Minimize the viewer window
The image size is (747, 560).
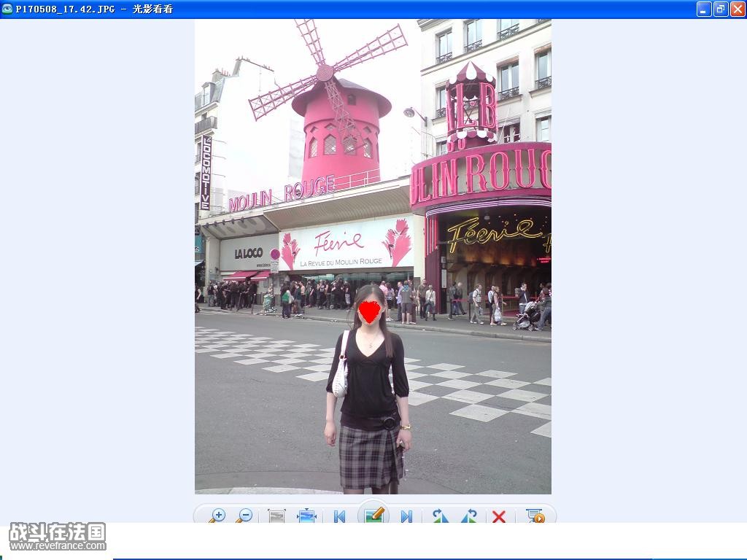tap(704, 9)
